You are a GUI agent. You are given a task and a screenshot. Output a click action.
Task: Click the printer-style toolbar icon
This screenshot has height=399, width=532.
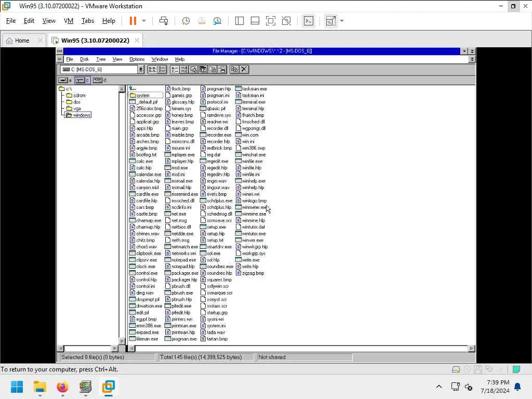coord(222,69)
